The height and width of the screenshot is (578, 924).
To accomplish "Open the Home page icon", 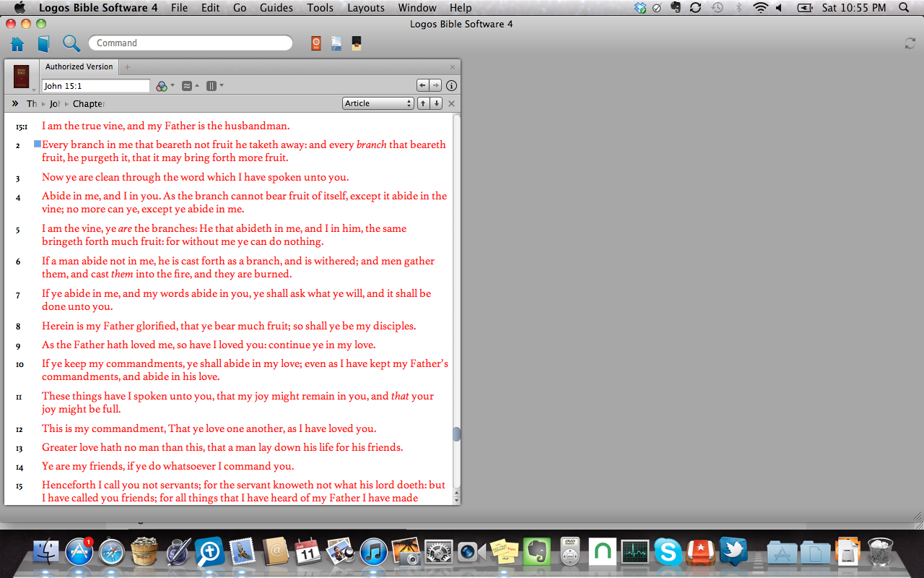I will [17, 43].
